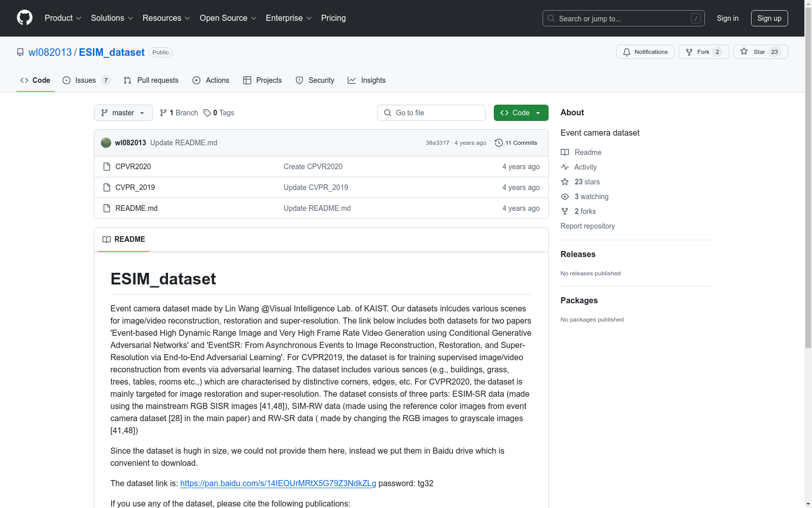The height and width of the screenshot is (508, 812).
Task: Click the Security shield icon
Action: pos(299,80)
